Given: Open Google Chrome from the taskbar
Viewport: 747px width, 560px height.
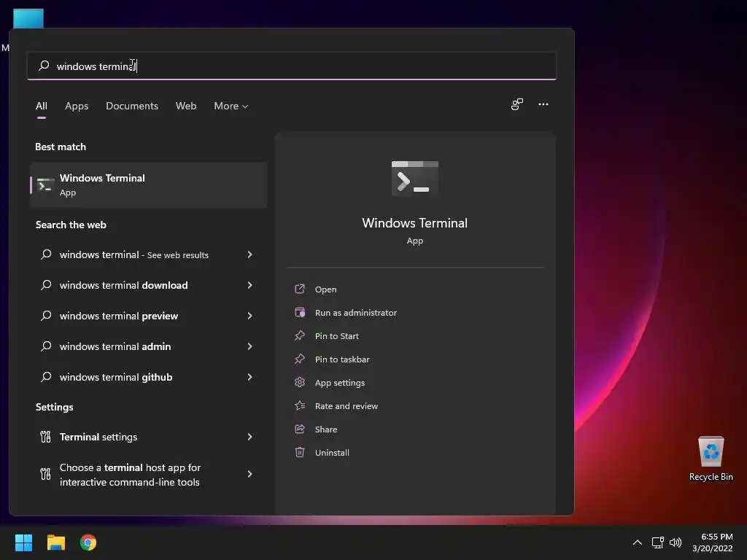Looking at the screenshot, I should [88, 542].
